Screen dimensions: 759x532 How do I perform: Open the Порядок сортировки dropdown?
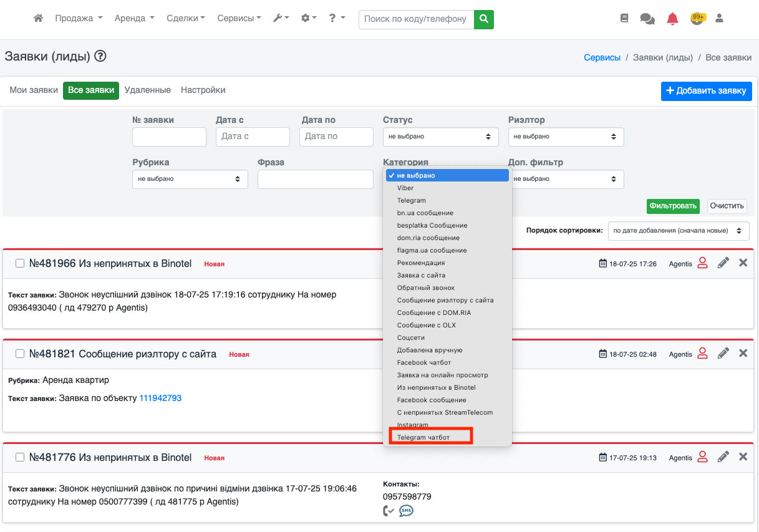click(x=679, y=231)
